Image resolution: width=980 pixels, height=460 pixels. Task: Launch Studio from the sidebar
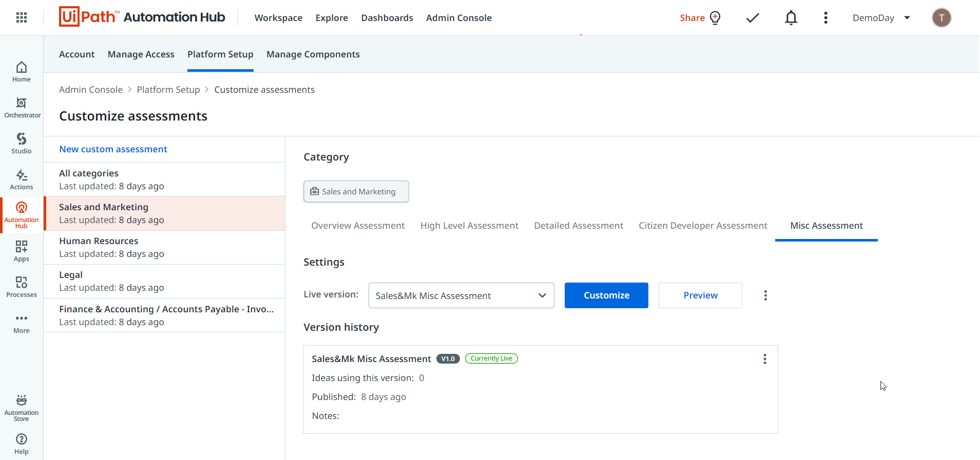point(22,144)
